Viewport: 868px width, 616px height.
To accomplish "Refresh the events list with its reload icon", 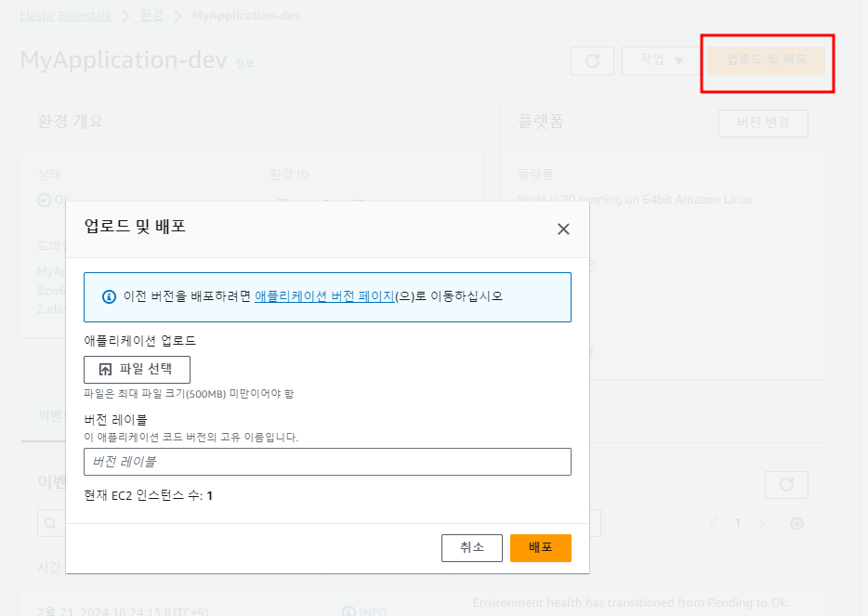I will click(x=786, y=485).
